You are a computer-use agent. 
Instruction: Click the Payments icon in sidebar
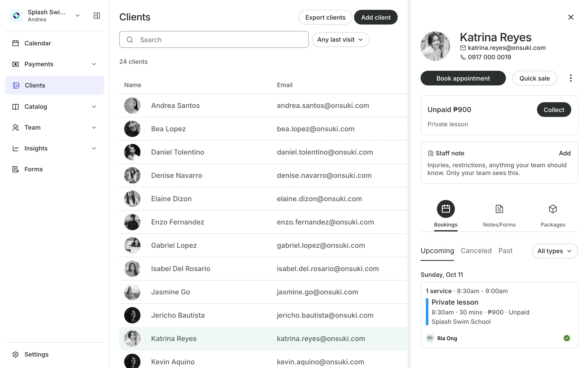pyautogui.click(x=16, y=64)
